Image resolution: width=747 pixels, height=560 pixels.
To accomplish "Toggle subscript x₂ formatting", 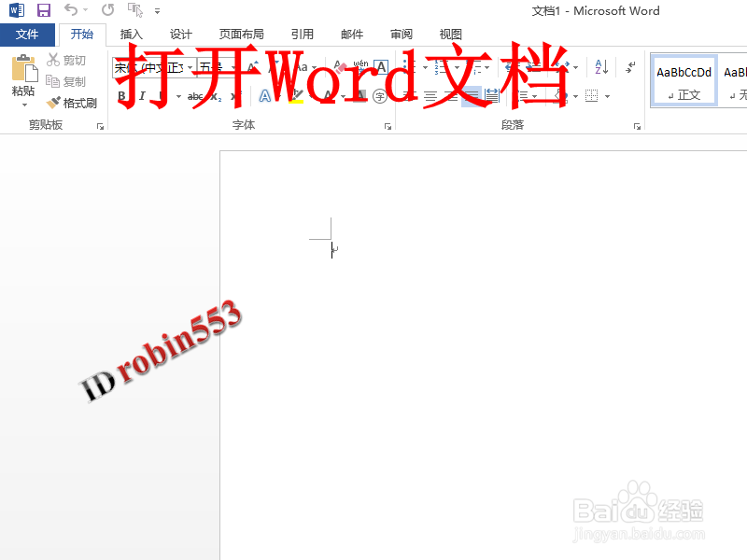I will pos(216,97).
